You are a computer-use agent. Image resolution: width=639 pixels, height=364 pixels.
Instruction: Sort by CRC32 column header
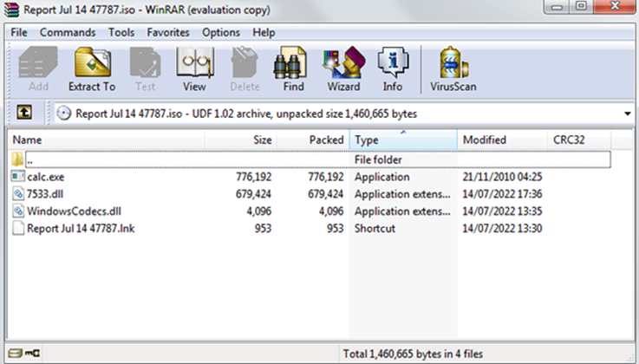[578, 140]
